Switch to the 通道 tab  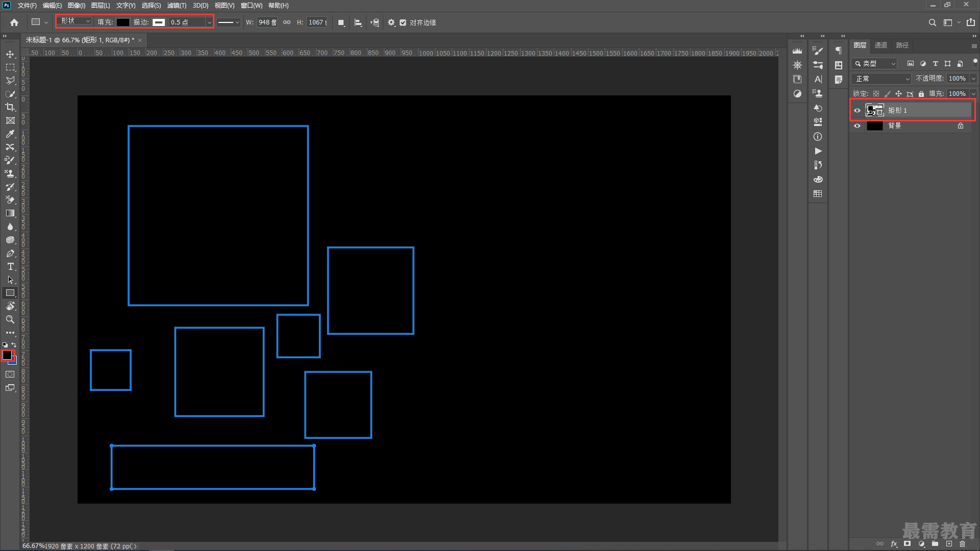pos(881,45)
